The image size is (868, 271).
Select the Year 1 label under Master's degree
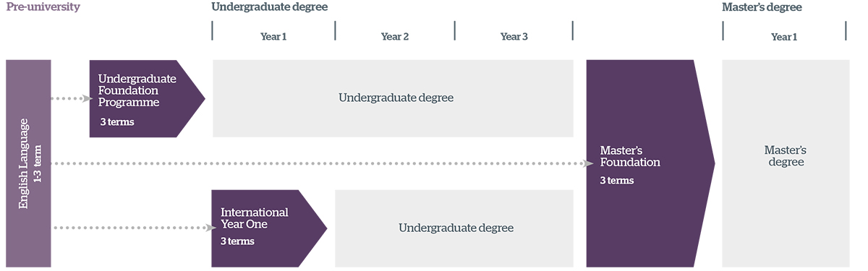(x=784, y=37)
